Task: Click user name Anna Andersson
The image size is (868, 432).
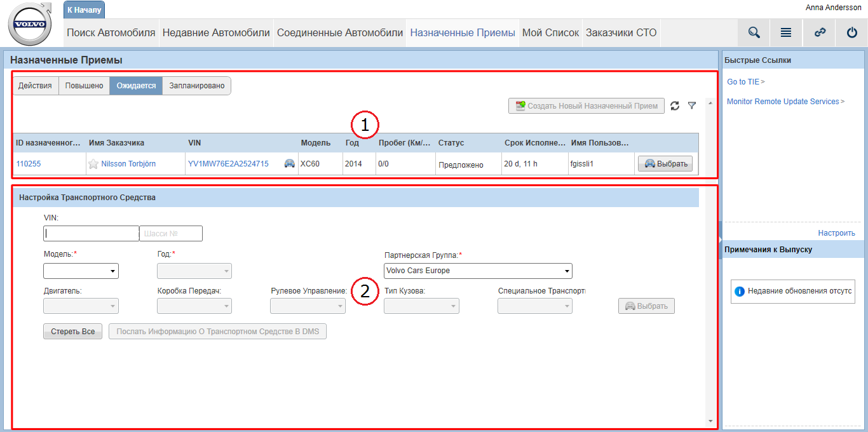Action: 833,8
